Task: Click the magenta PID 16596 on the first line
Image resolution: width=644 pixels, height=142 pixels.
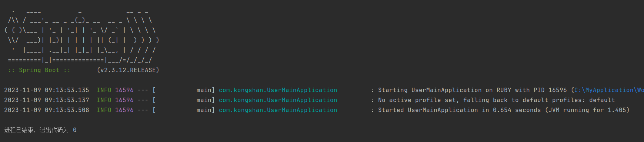Action: pos(124,90)
